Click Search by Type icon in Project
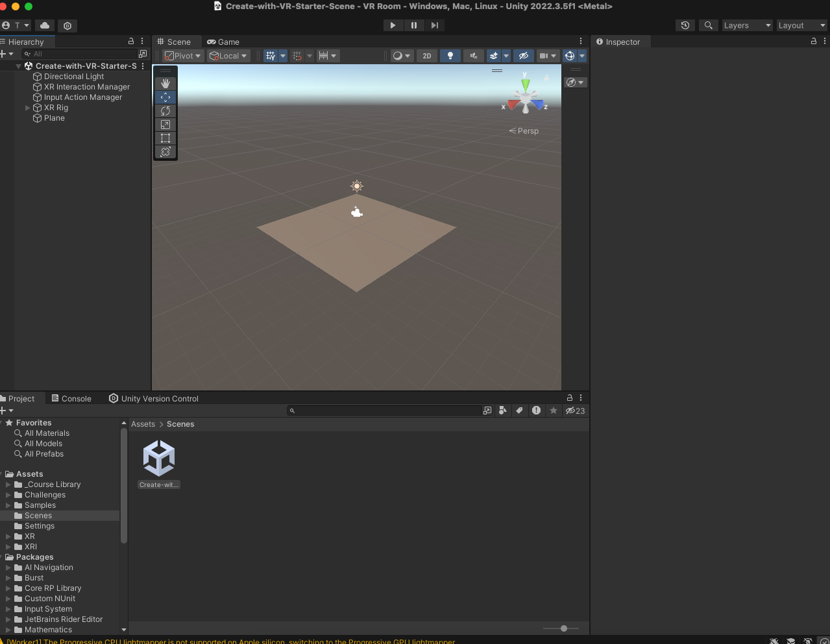 click(x=502, y=411)
